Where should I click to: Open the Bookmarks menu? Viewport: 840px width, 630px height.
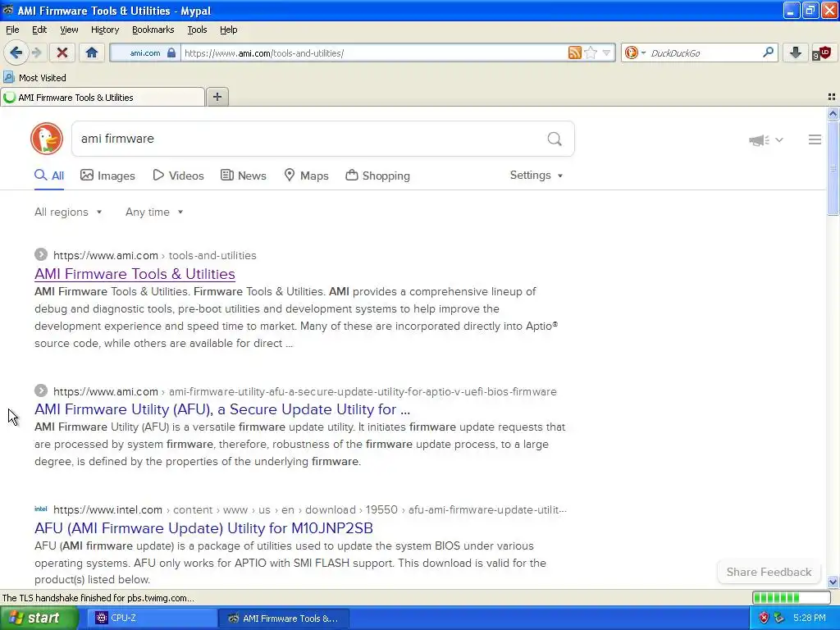(153, 30)
